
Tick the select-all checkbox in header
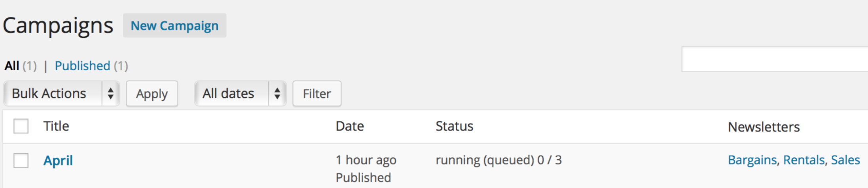coord(21,126)
